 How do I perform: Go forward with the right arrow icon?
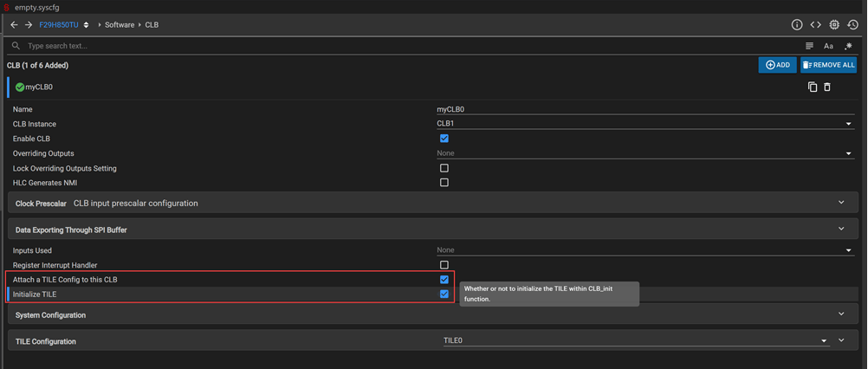point(29,25)
